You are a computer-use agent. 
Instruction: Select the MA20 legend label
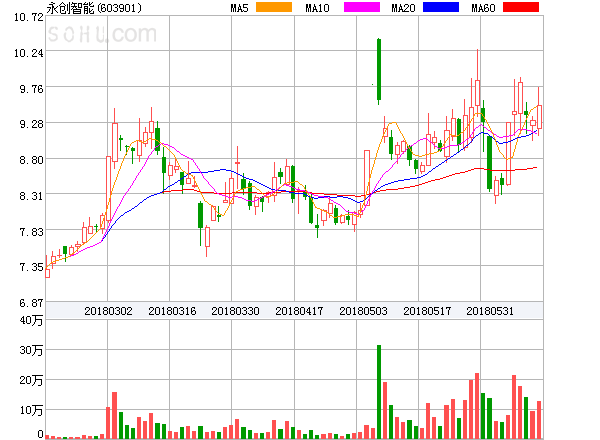click(403, 8)
